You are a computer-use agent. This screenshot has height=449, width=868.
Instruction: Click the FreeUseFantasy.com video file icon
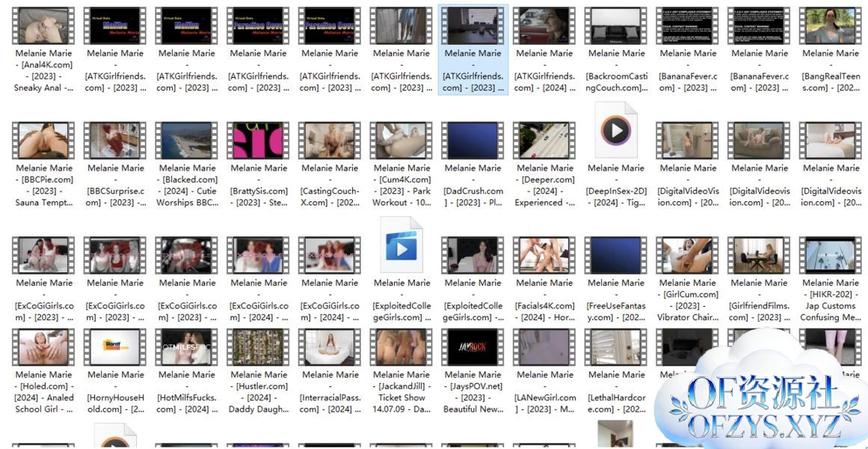pyautogui.click(x=616, y=256)
